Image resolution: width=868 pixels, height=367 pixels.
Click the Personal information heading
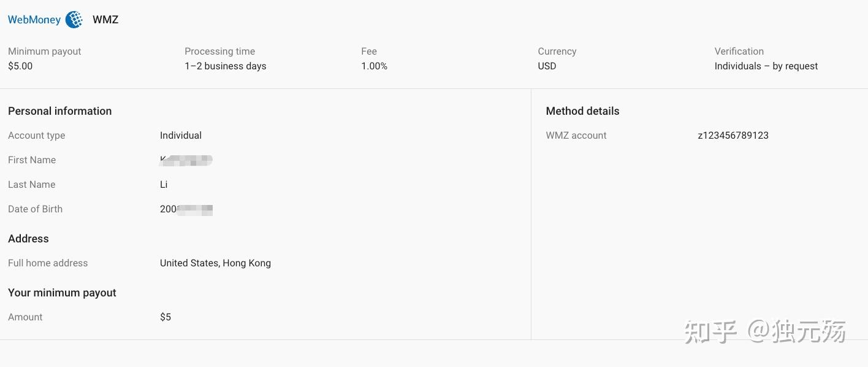point(60,111)
